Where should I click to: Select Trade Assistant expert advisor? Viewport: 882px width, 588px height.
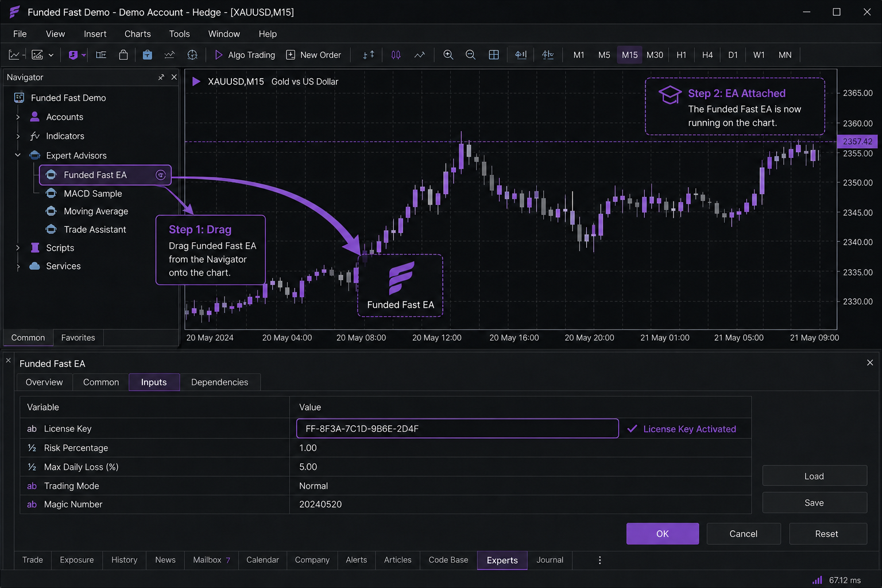[x=95, y=230]
